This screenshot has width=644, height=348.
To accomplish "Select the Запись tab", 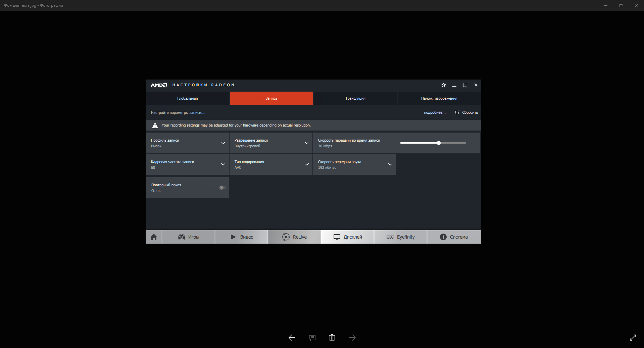I will tap(271, 98).
